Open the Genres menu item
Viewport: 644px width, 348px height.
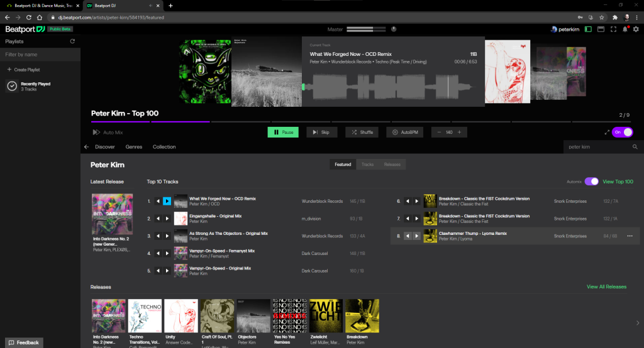pos(134,147)
